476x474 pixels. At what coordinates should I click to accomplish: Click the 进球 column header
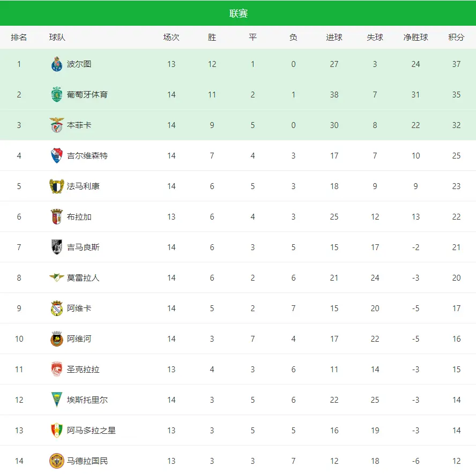(x=334, y=37)
